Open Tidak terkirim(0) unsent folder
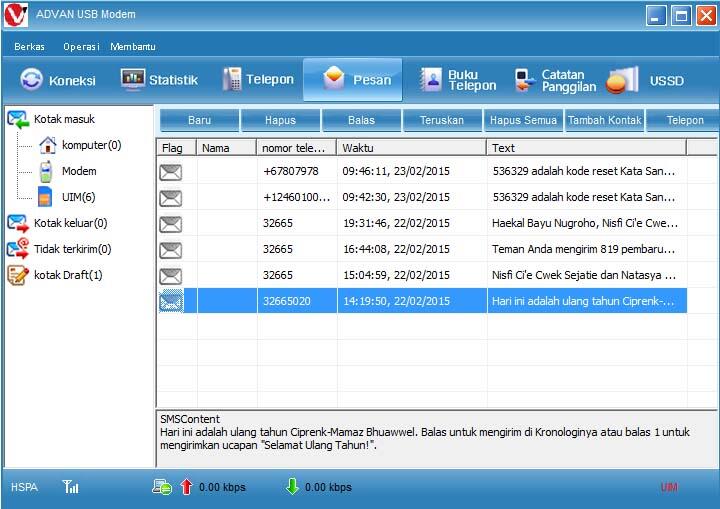This screenshot has width=720, height=509. [x=73, y=249]
